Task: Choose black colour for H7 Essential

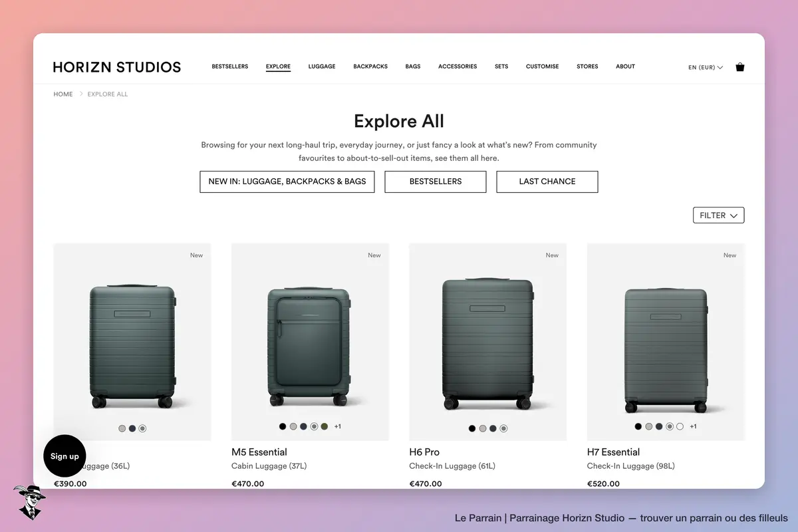Action: [x=638, y=426]
